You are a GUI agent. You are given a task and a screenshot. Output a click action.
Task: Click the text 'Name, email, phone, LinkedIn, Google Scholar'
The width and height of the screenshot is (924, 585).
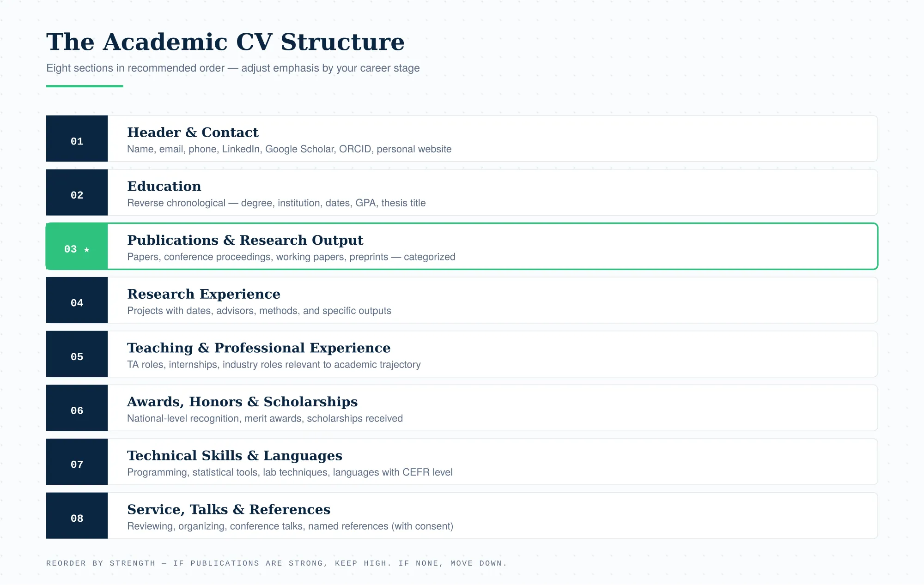pyautogui.click(x=231, y=149)
